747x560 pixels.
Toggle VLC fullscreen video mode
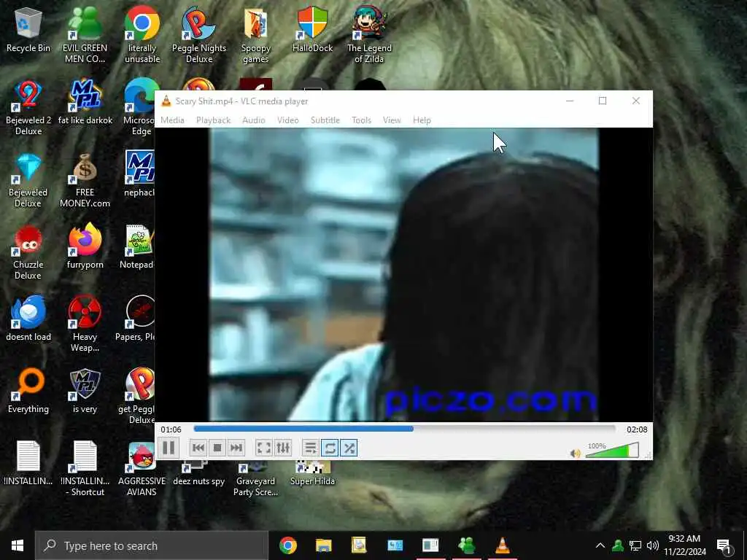264,448
